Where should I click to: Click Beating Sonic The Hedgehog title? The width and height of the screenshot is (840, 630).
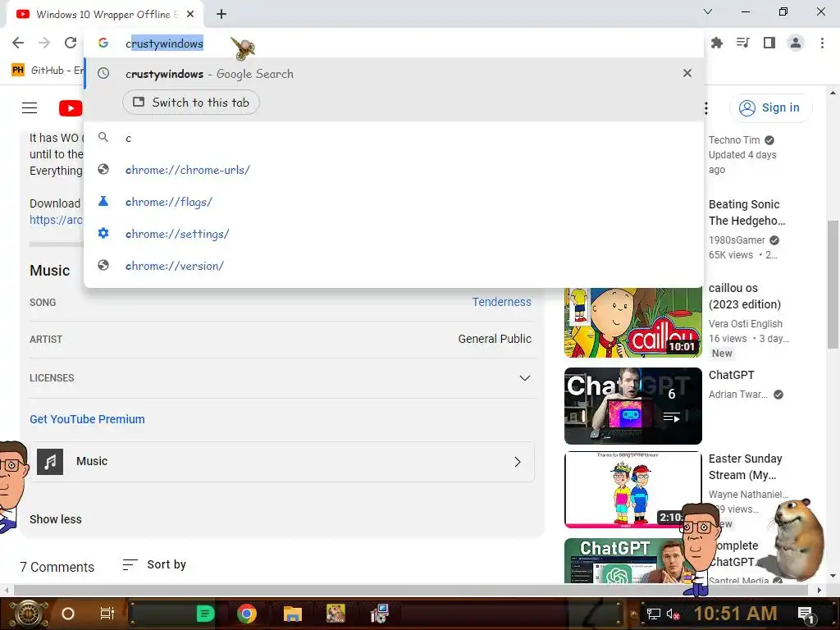coord(746,212)
